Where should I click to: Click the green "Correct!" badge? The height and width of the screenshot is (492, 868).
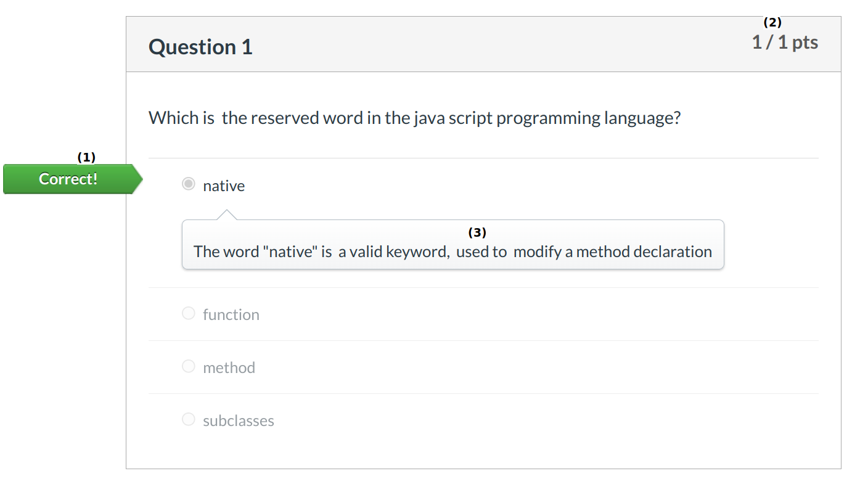pos(68,179)
